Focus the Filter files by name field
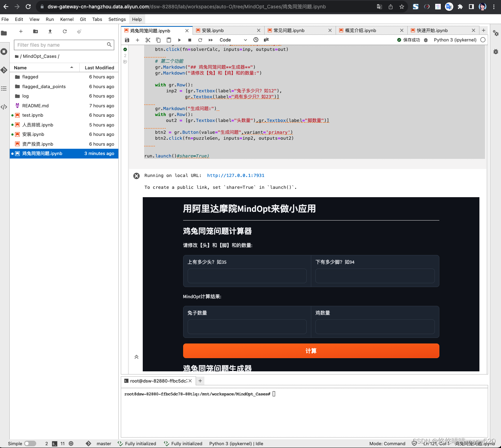Viewport: 501px width, 448px height. (x=64, y=45)
